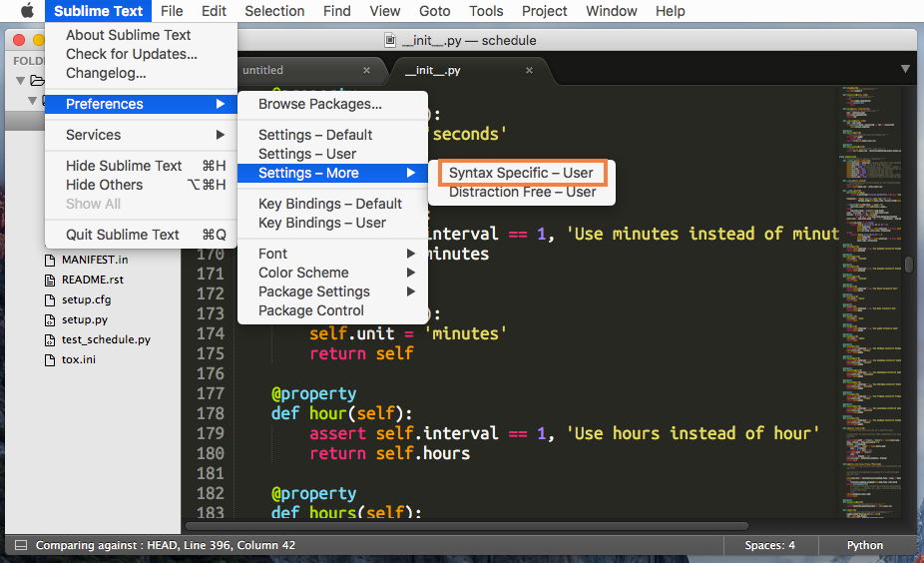This screenshot has width=924, height=563.
Task: Click the 'return self.hours' code line
Action: click(x=389, y=453)
